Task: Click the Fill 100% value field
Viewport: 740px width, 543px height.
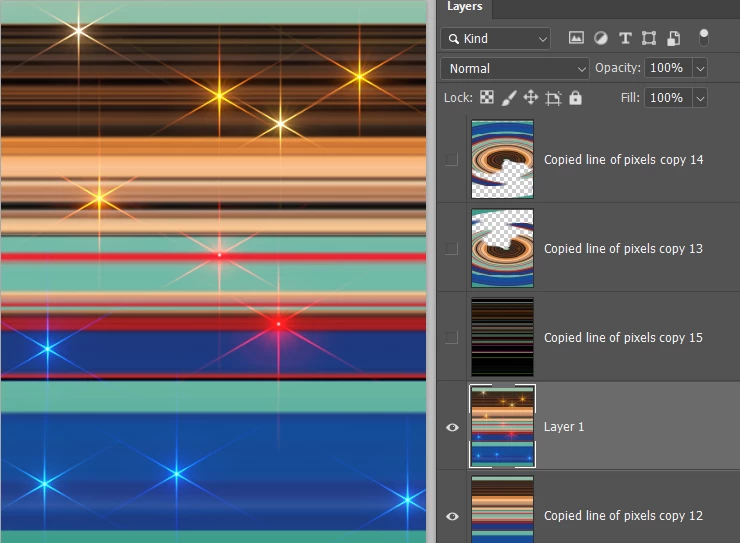Action: pyautogui.click(x=668, y=98)
